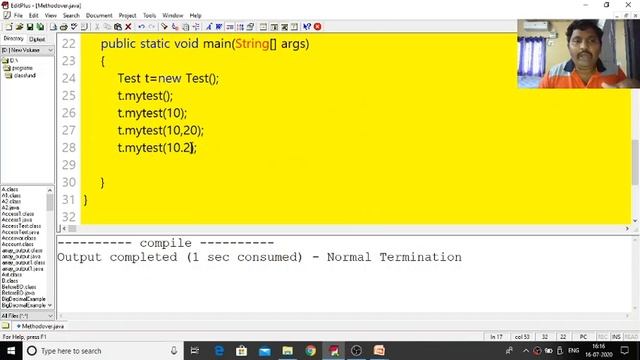Open the Window menu
The image size is (640, 360).
[x=173, y=16]
